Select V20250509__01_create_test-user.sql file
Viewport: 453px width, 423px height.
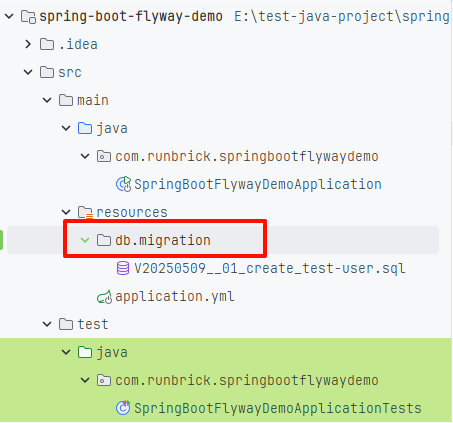(270, 268)
